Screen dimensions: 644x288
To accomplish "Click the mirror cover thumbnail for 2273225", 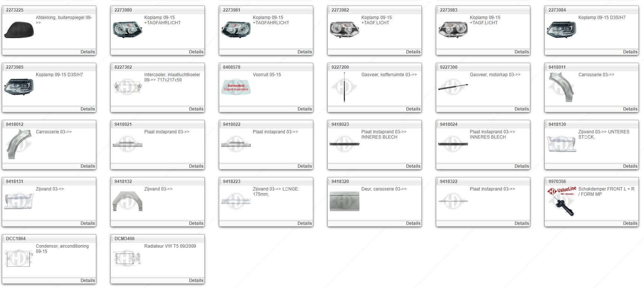I will point(19,30).
